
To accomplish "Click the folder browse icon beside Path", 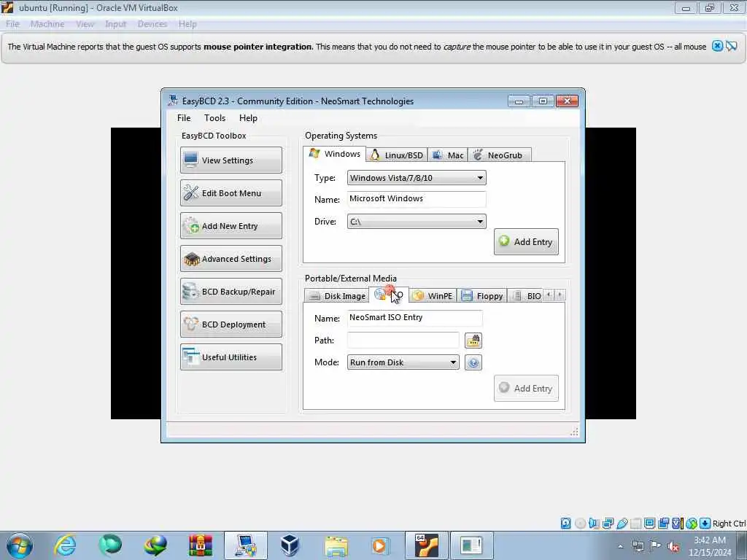I will (473, 341).
